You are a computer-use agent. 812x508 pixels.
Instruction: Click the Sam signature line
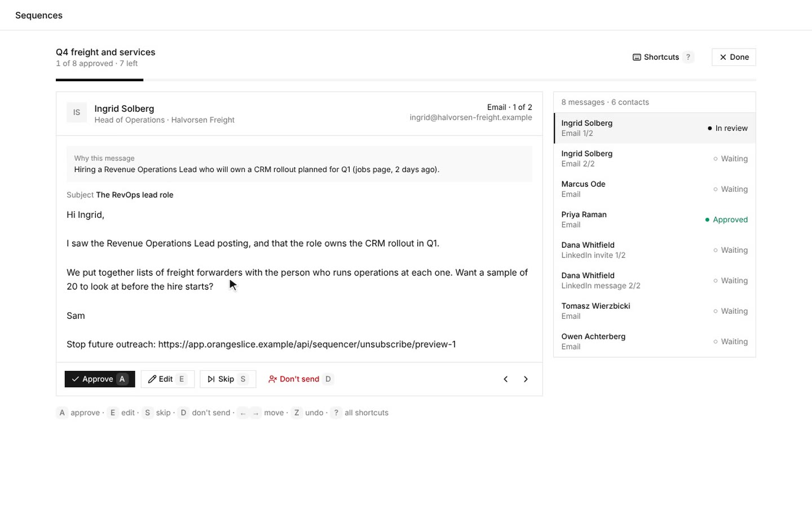tap(76, 316)
